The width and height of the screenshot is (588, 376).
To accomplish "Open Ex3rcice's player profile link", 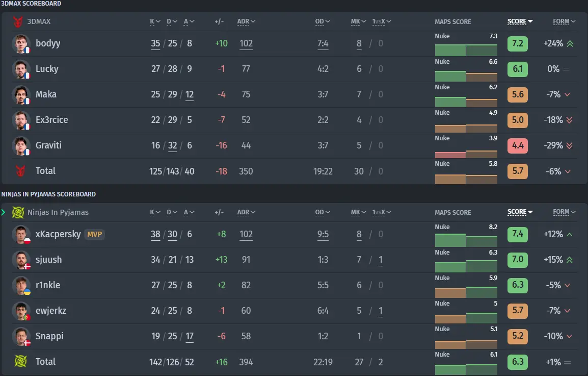I will (52, 120).
